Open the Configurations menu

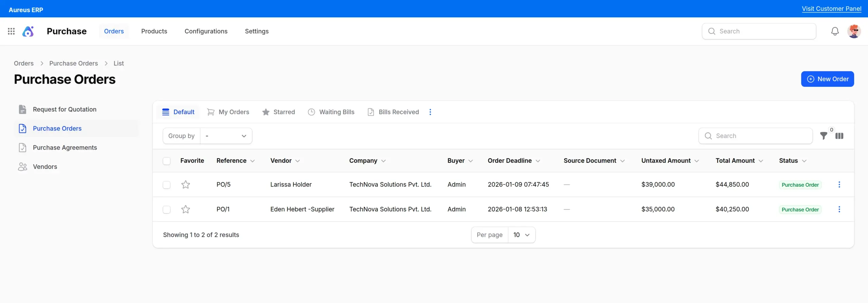[x=206, y=31]
